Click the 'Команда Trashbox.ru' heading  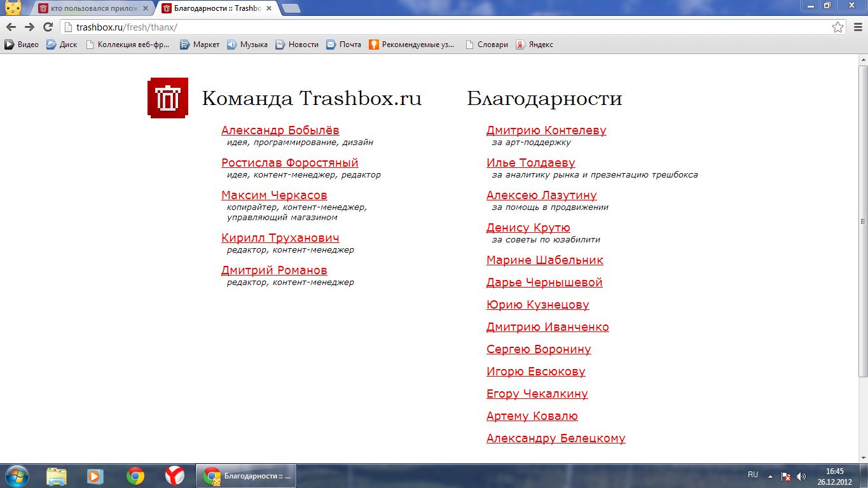click(312, 99)
